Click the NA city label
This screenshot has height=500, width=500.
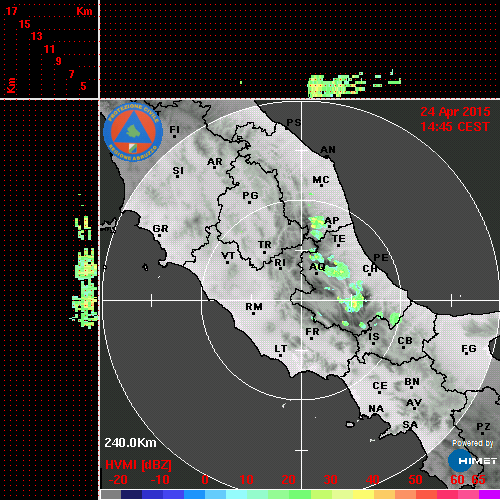(x=376, y=408)
